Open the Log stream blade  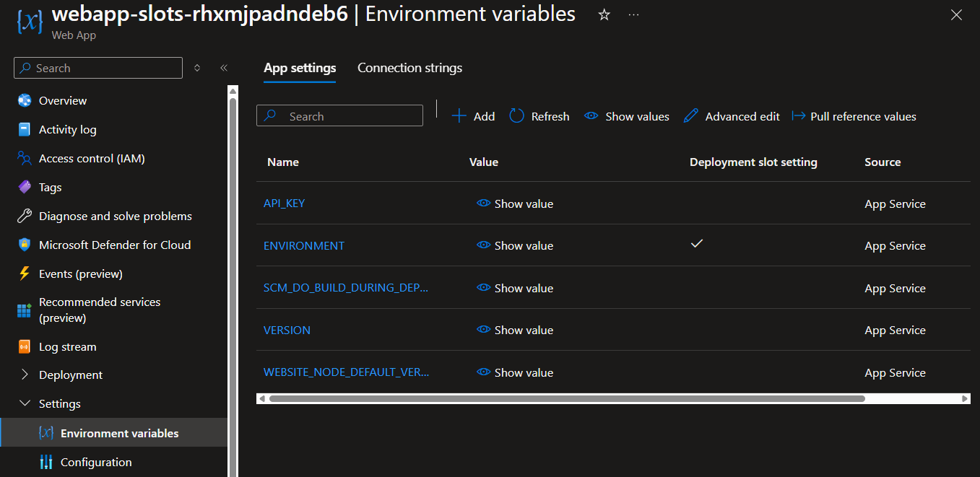click(x=67, y=346)
